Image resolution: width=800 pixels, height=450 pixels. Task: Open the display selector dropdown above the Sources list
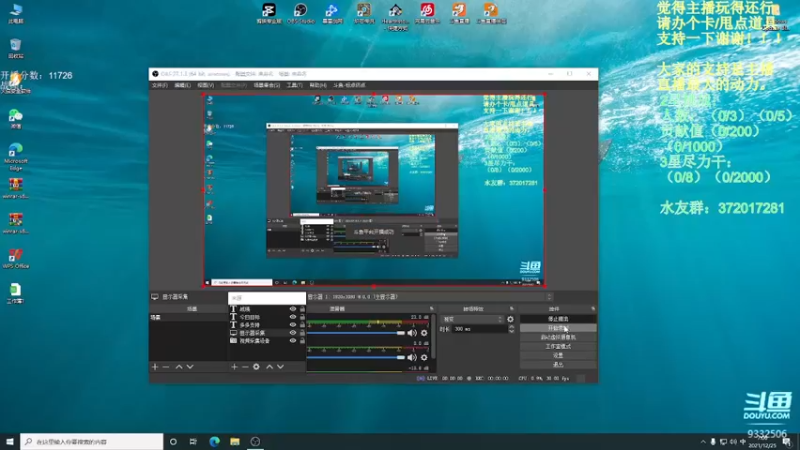pyautogui.click(x=430, y=297)
